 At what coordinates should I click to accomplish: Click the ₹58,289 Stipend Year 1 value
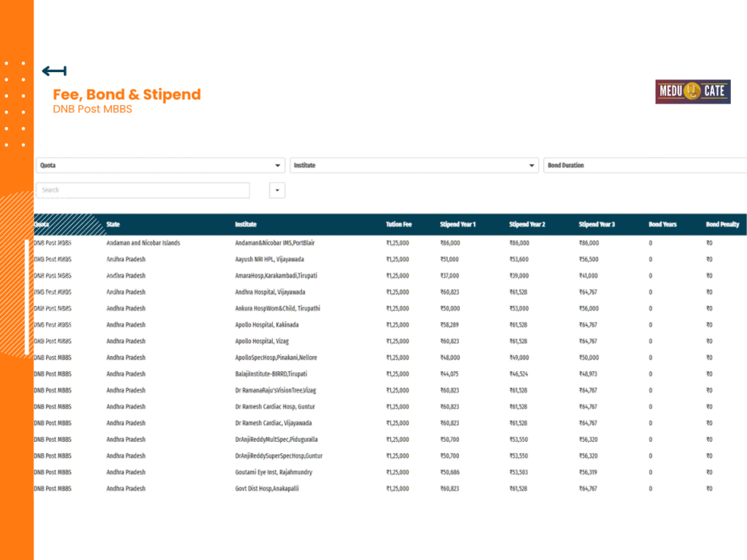click(449, 324)
